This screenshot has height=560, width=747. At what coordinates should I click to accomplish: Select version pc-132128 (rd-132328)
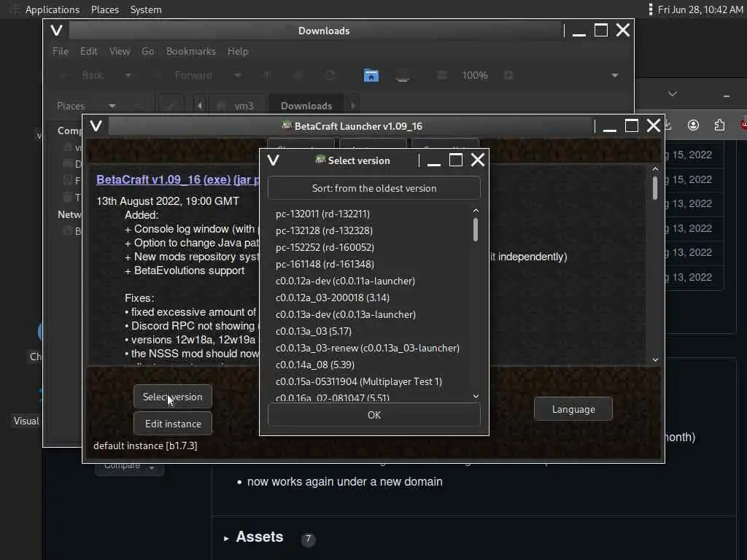(x=324, y=230)
